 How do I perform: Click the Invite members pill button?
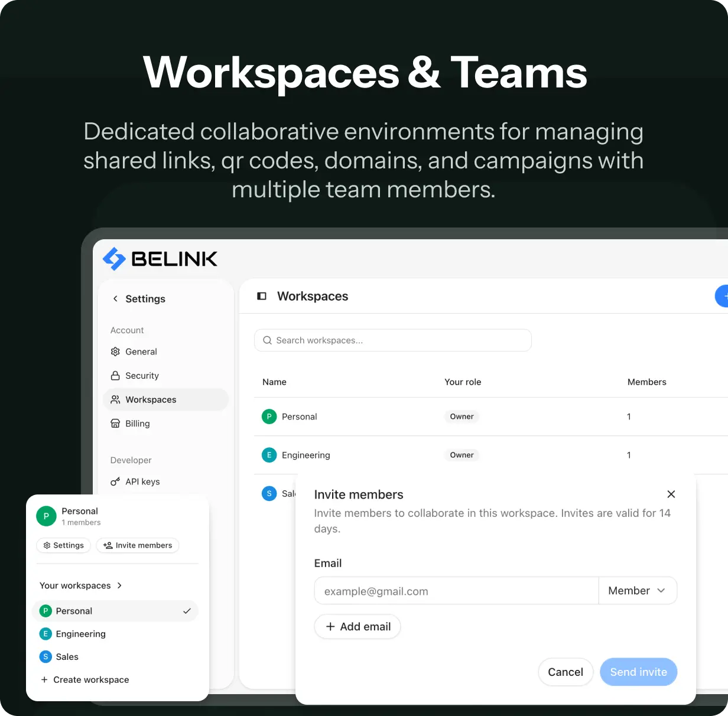pos(138,545)
